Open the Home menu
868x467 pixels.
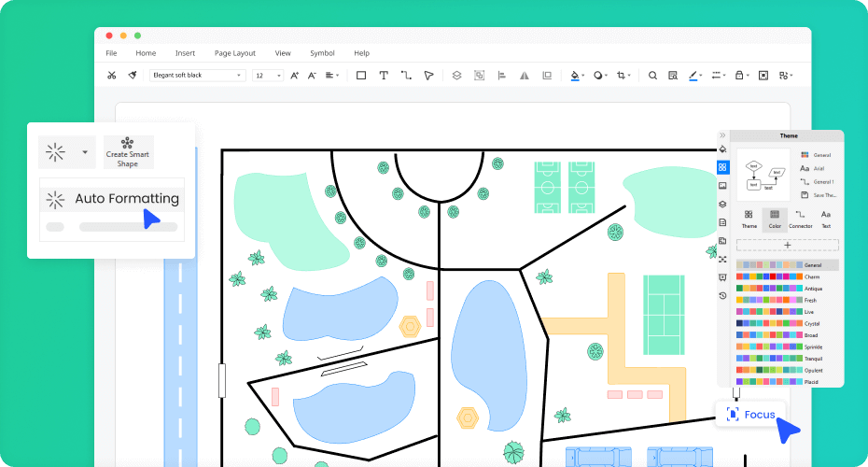coord(146,53)
